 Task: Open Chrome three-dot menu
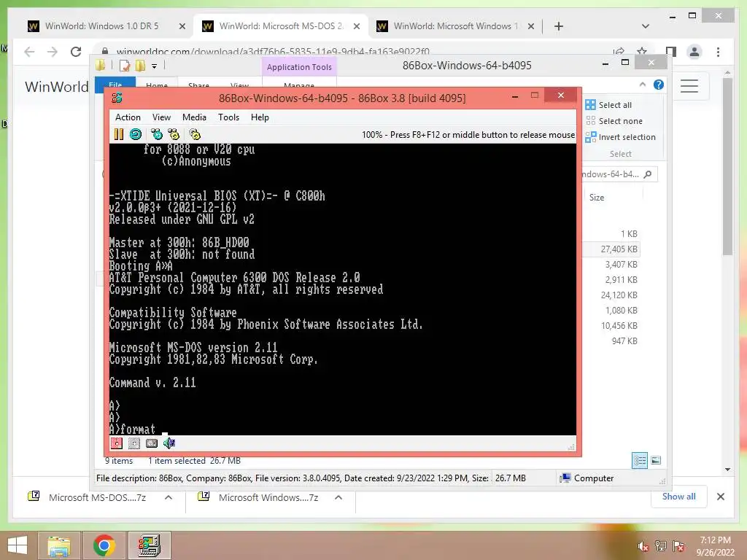718,52
